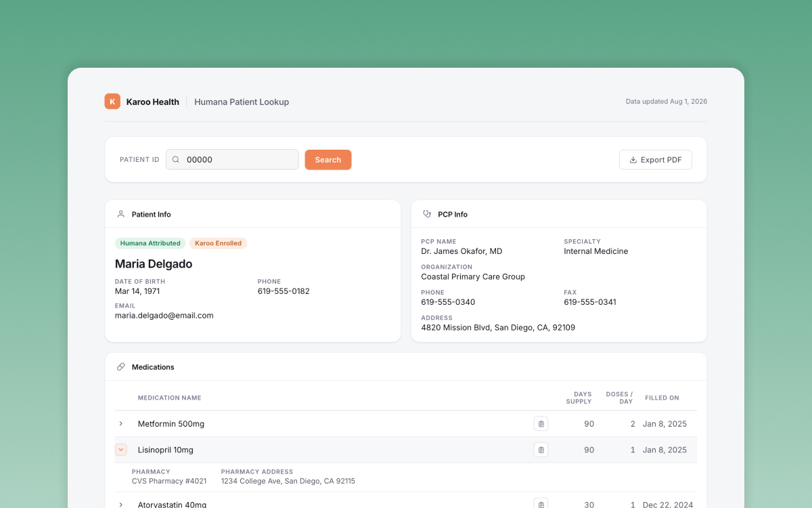Click PCP name Dr. James Okafor, MD
Image resolution: width=812 pixels, height=508 pixels.
coord(461,251)
